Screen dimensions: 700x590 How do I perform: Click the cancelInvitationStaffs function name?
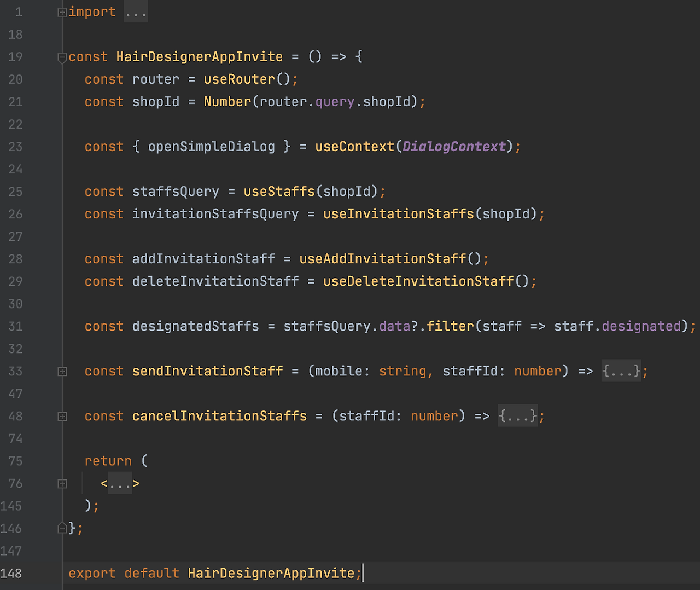click(x=219, y=416)
